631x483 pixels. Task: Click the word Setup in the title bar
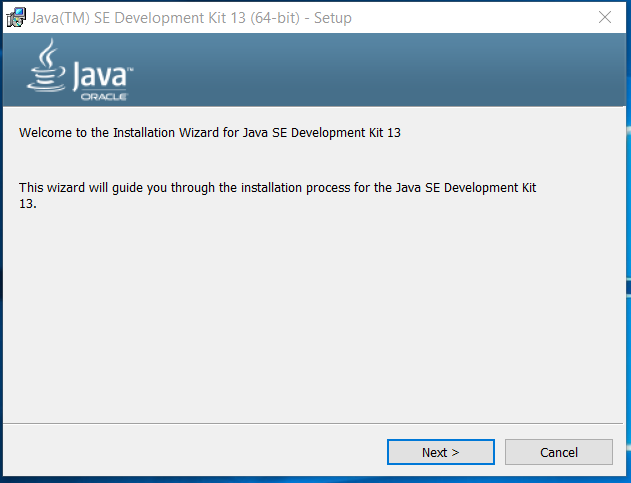332,18
